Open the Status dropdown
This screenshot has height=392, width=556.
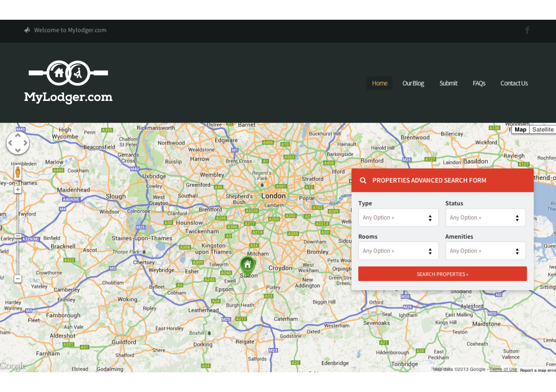click(x=486, y=218)
